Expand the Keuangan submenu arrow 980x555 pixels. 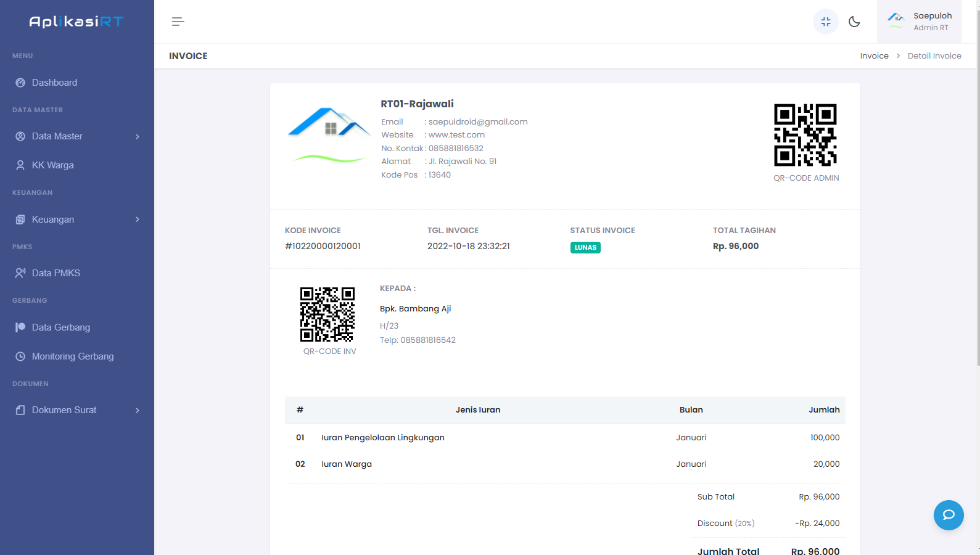point(138,220)
